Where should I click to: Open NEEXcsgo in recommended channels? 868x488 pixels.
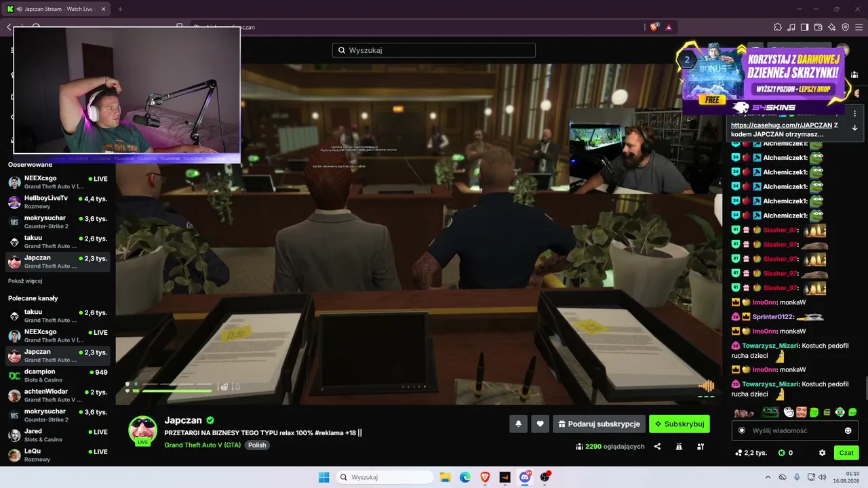58,335
